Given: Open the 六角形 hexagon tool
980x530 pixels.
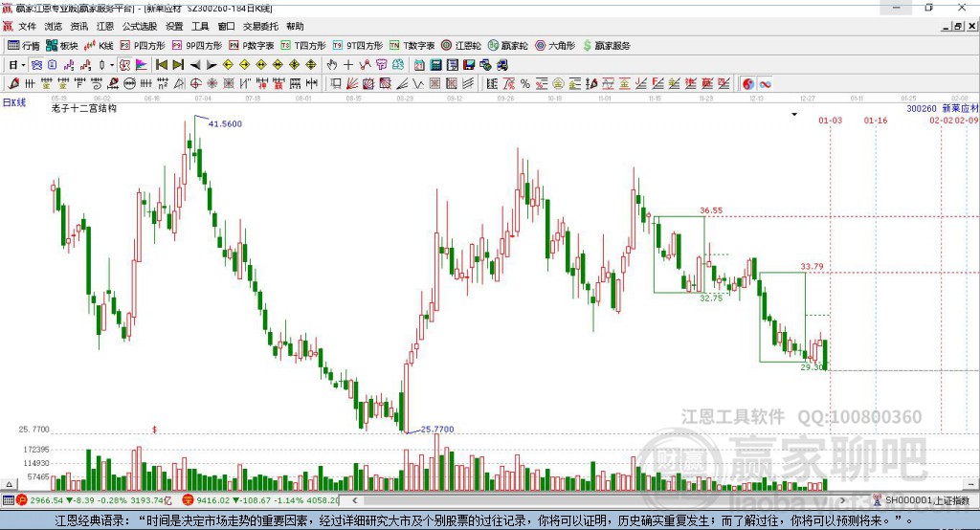Looking at the screenshot, I should (555, 46).
